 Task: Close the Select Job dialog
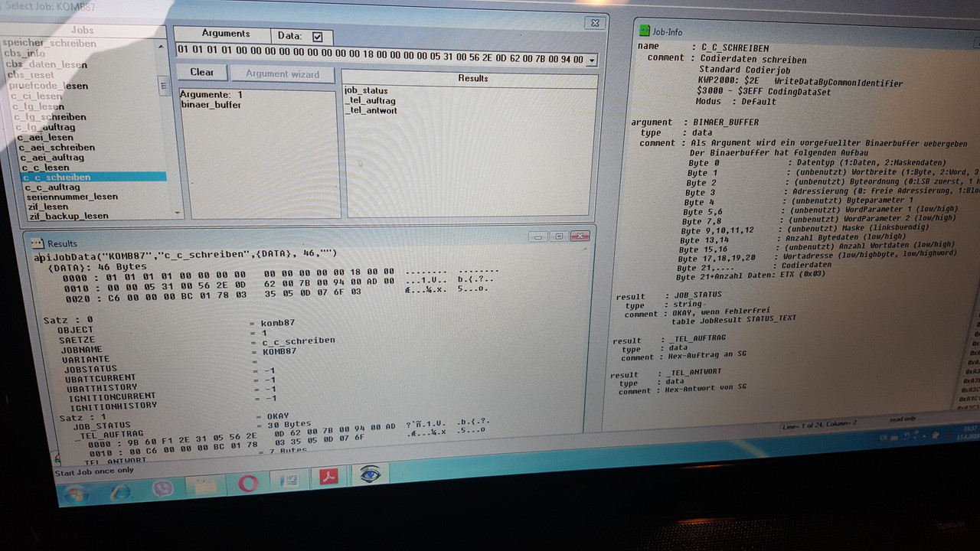pyautogui.click(x=594, y=23)
